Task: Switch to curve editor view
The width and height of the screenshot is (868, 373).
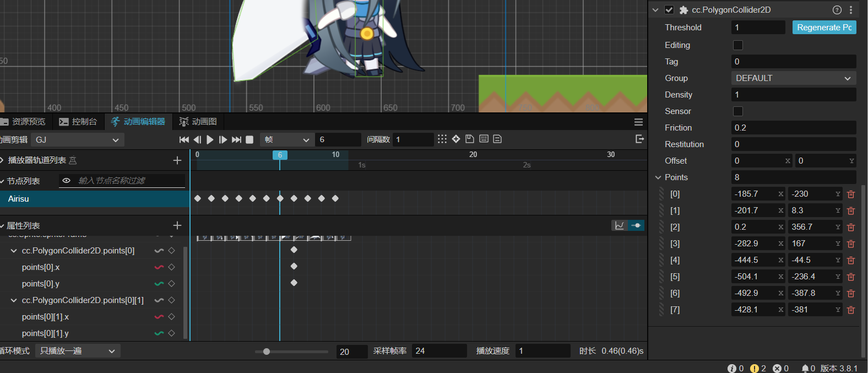Action: (x=620, y=225)
